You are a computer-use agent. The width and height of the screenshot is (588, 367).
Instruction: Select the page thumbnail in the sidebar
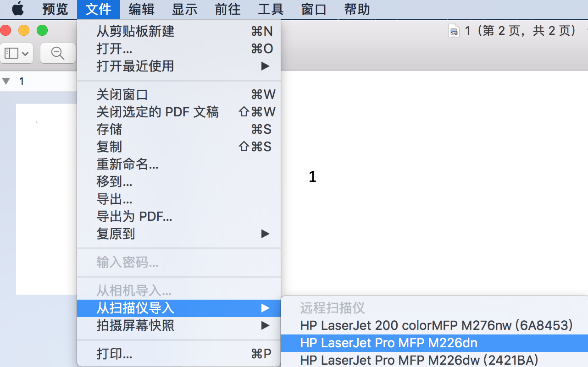[46, 199]
